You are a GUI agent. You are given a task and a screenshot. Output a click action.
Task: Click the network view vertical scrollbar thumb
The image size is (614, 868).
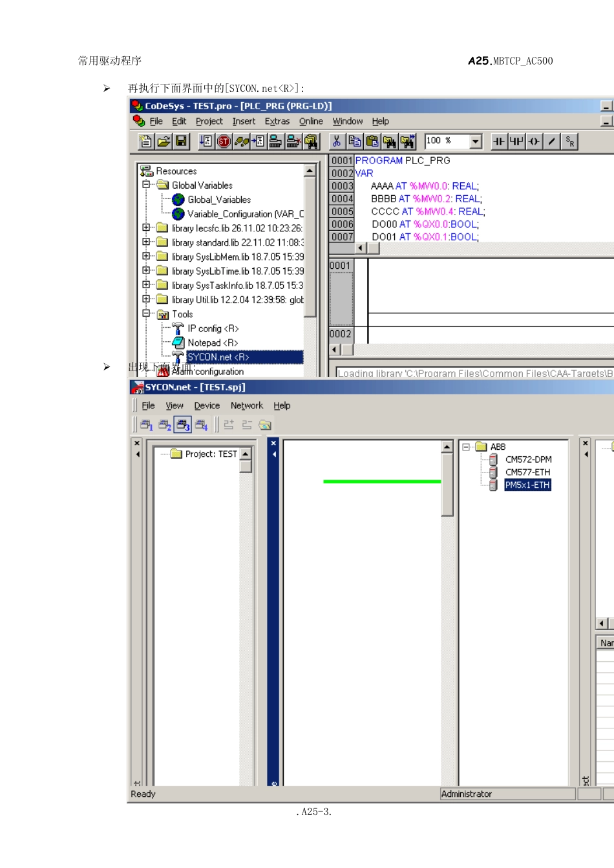pyautogui.click(x=447, y=485)
